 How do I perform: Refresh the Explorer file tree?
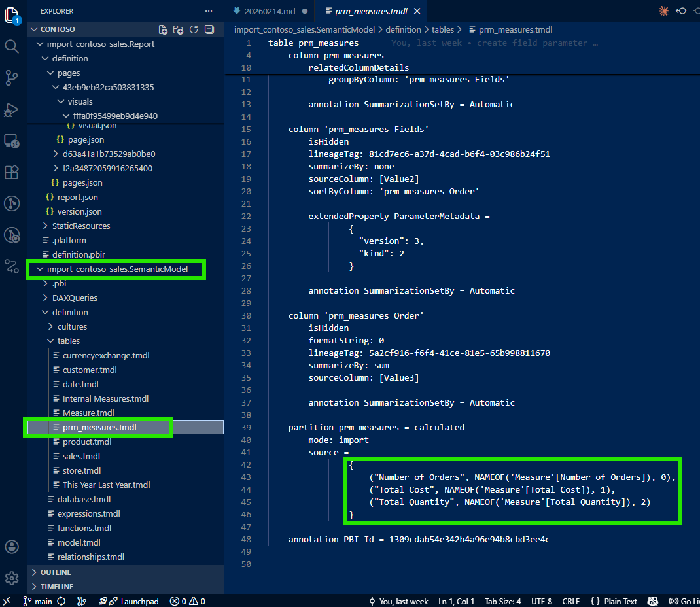pos(193,29)
